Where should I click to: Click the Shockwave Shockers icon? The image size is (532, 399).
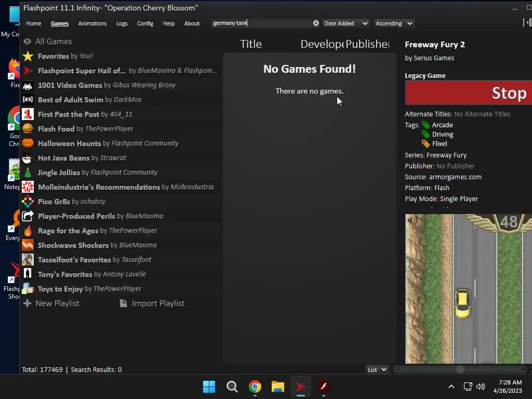[x=28, y=245]
